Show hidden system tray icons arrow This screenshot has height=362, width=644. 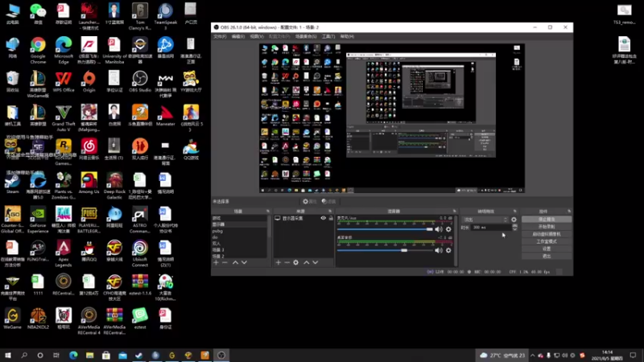(x=533, y=356)
